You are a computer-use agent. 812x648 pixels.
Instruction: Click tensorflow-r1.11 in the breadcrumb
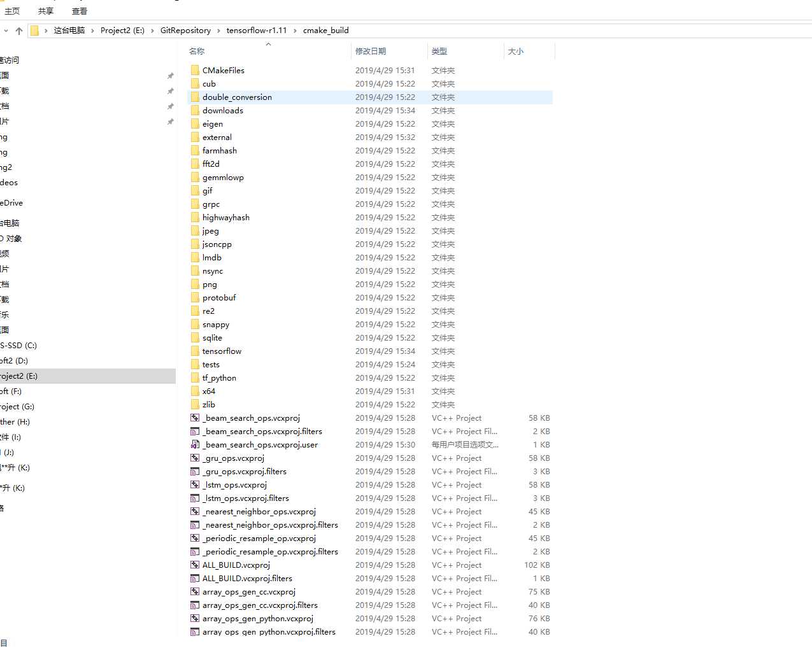pos(257,31)
